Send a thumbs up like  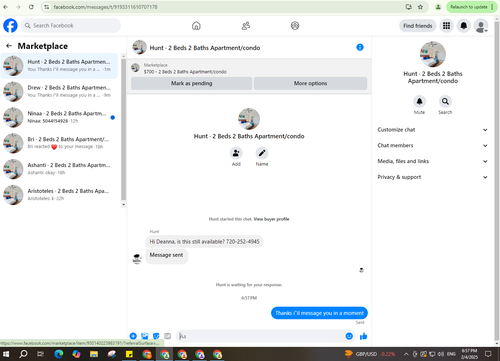pos(363,336)
